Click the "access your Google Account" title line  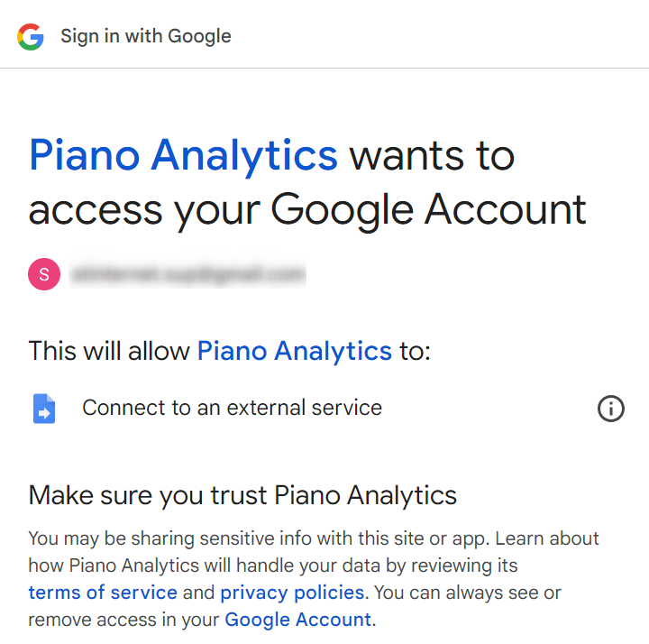(x=307, y=209)
